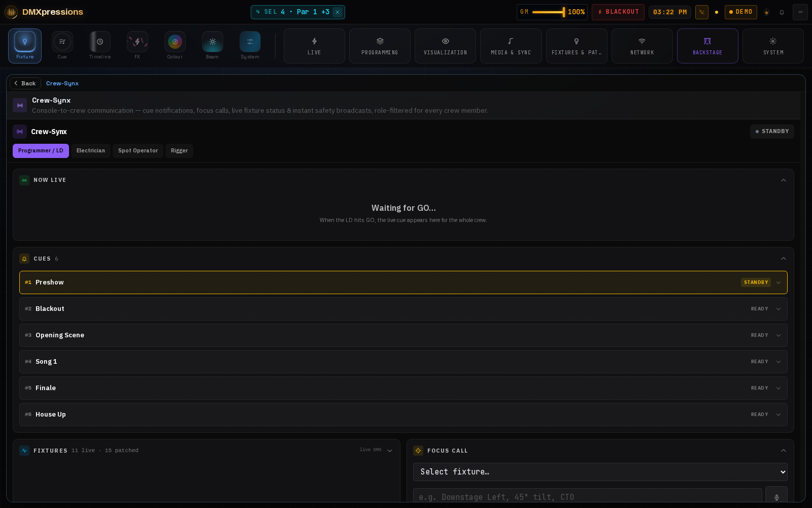Select the Fixture tool icon
812x508 pixels.
(x=25, y=46)
